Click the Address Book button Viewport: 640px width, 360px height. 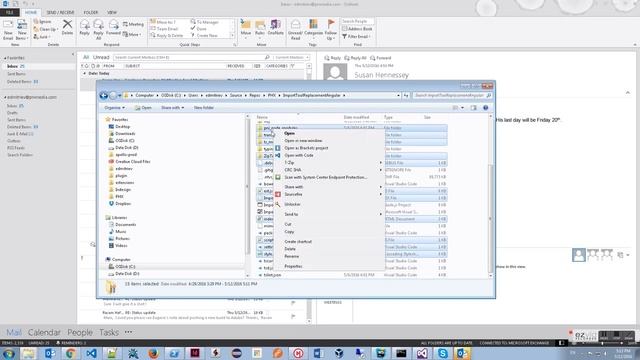click(x=357, y=29)
